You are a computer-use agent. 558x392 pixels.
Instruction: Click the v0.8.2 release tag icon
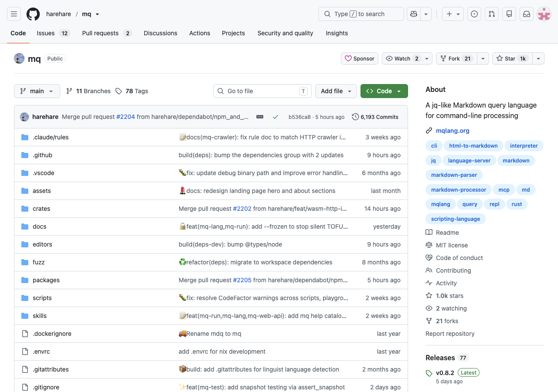pyautogui.click(x=429, y=373)
